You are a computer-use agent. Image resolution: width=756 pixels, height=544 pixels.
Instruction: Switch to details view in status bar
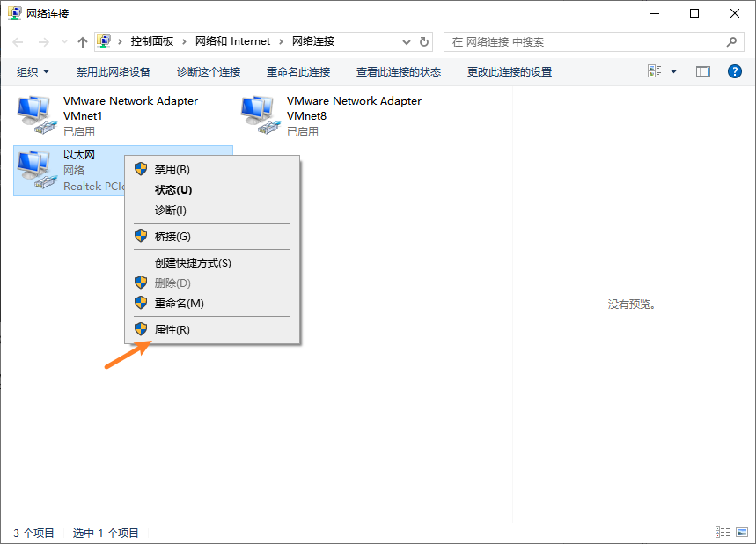(723, 533)
